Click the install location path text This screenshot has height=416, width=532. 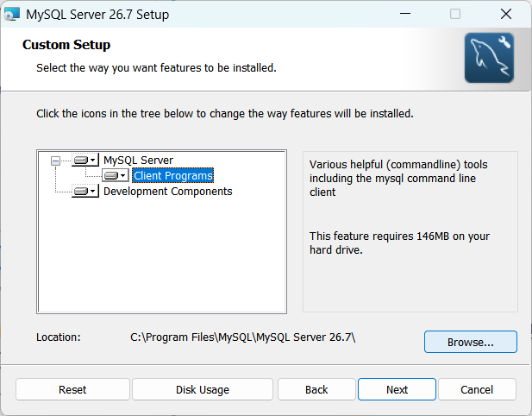pos(243,337)
